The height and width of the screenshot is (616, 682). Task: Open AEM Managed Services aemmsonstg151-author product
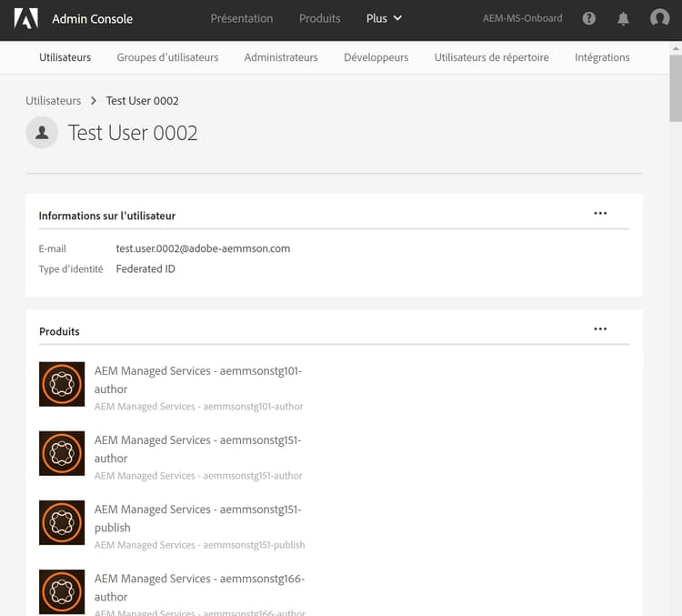[198, 449]
